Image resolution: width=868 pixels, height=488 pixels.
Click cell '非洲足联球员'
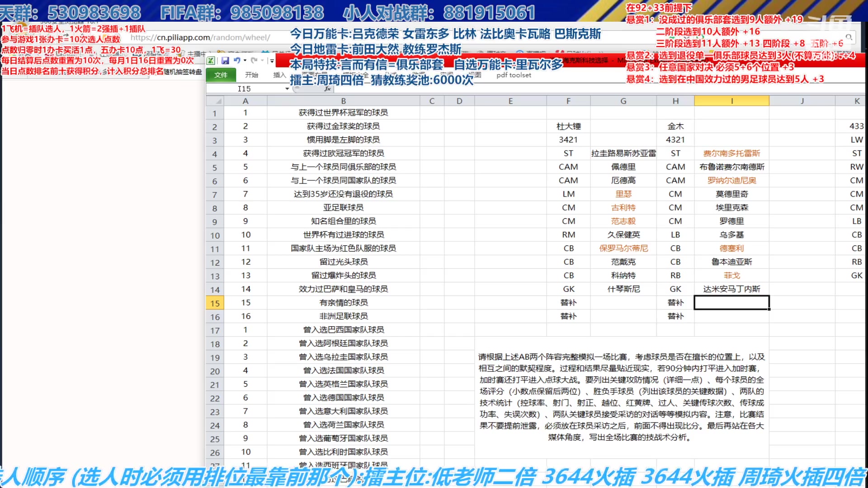[x=344, y=316]
